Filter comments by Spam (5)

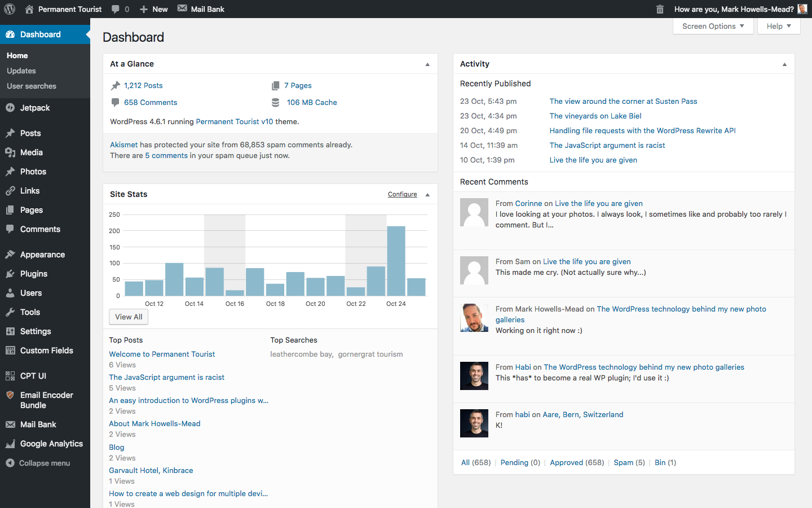coord(629,462)
